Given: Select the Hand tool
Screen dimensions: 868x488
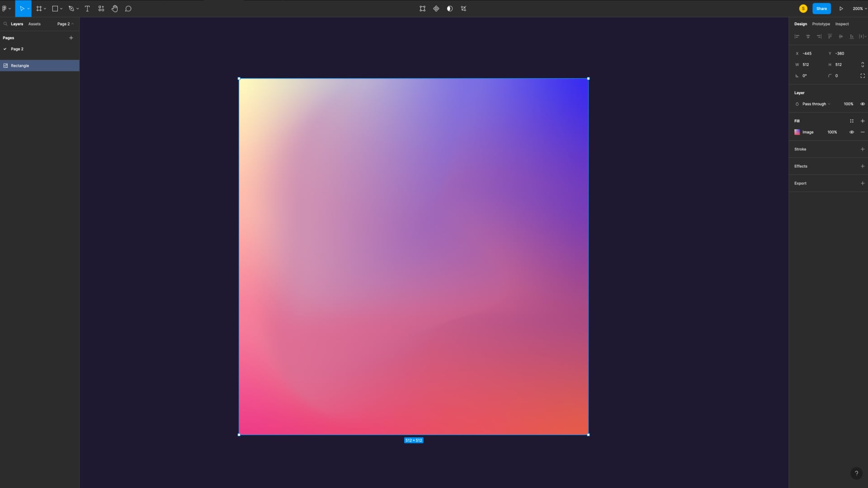Looking at the screenshot, I should coord(115,9).
